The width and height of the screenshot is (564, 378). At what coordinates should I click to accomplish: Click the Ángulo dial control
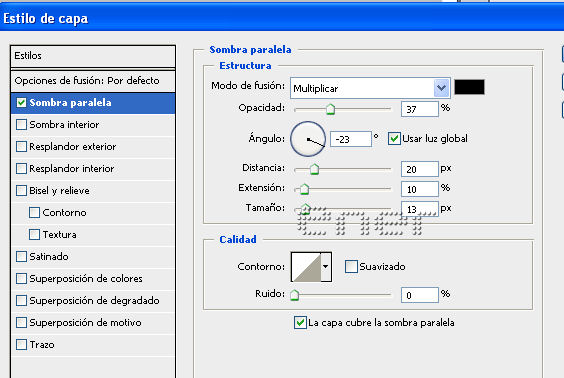(x=308, y=139)
